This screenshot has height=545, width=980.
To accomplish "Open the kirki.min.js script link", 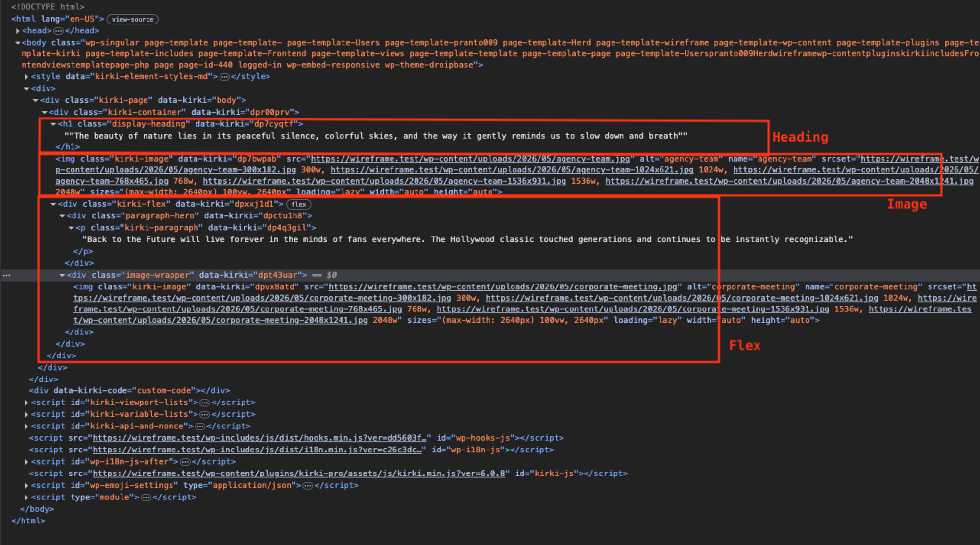I will pos(298,474).
